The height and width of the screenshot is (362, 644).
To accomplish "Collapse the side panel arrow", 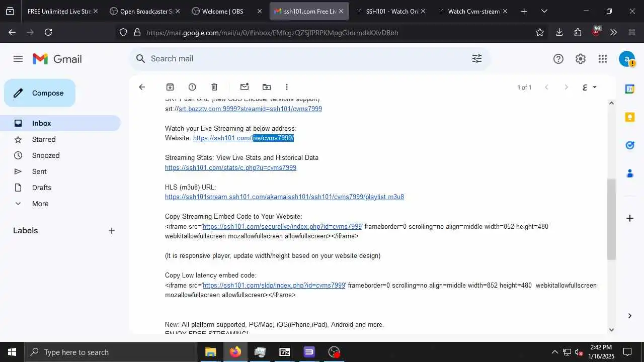I will [629, 316].
